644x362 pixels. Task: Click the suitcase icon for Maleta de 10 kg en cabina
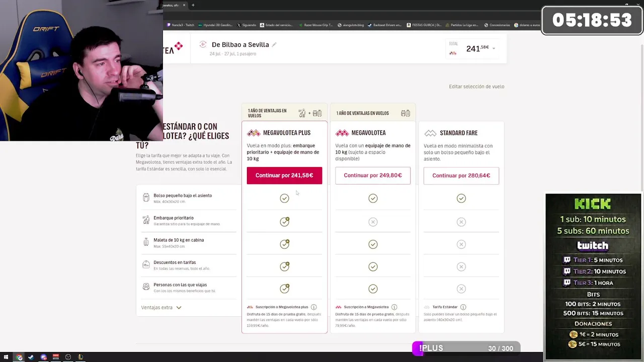(x=146, y=242)
